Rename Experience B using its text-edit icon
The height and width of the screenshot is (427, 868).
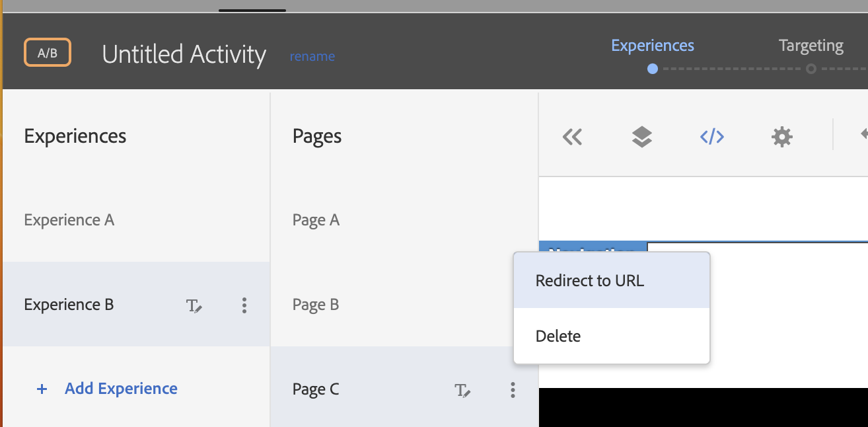pos(194,305)
